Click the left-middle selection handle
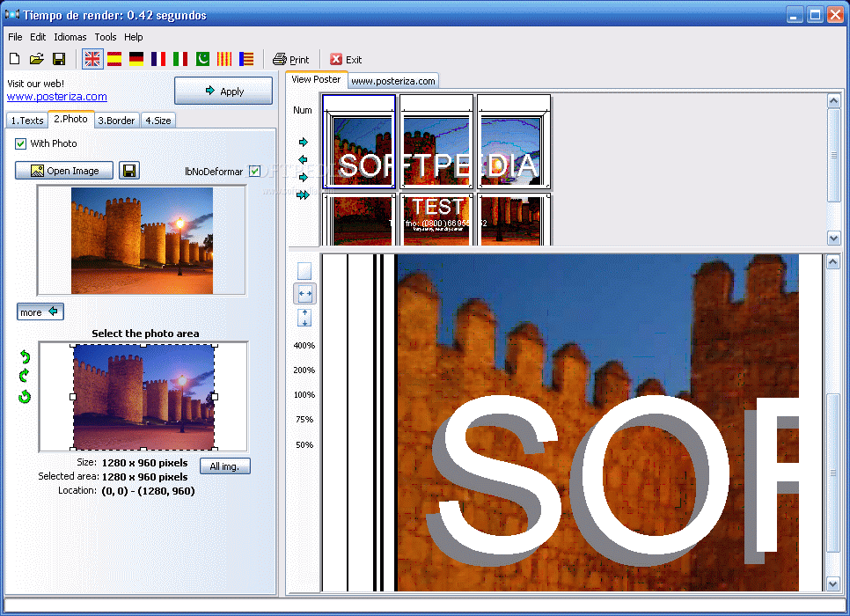This screenshot has height=616, width=850. point(73,397)
